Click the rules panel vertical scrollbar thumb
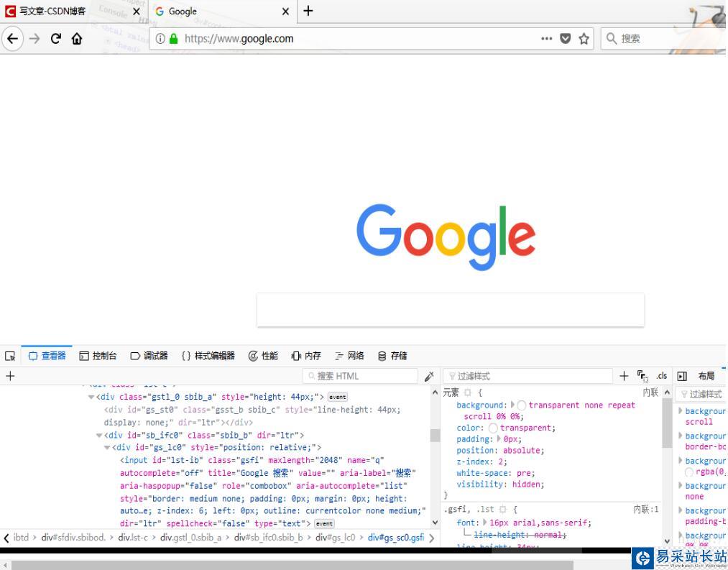Viewport: 728px width, 570px height. 667,423
